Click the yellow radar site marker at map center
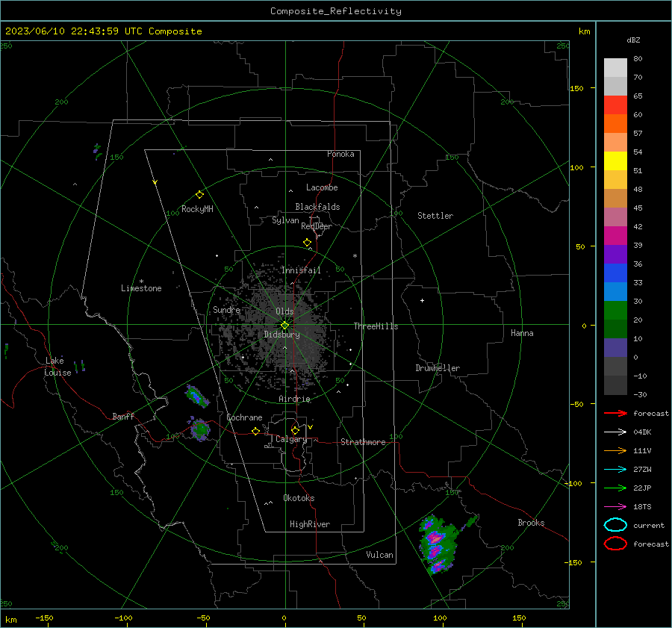The image size is (672, 628). [284, 325]
